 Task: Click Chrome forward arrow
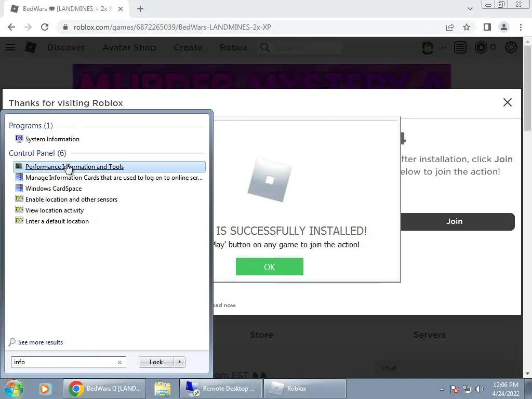click(28, 27)
